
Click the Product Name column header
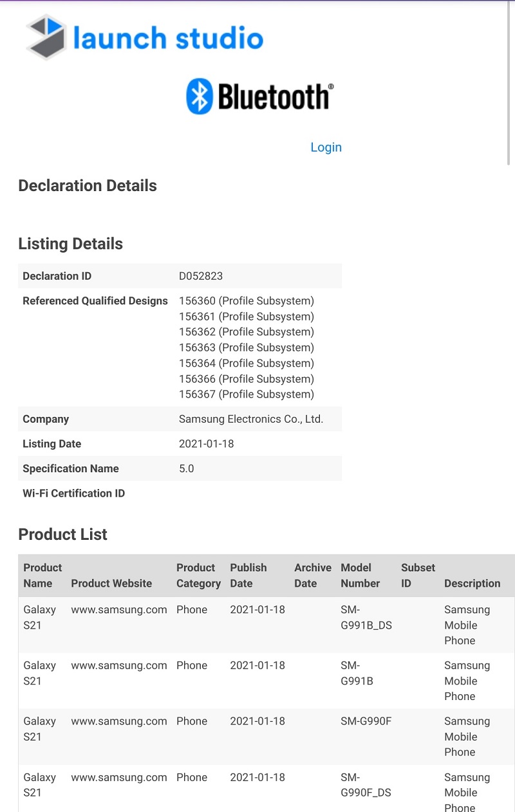pos(42,575)
